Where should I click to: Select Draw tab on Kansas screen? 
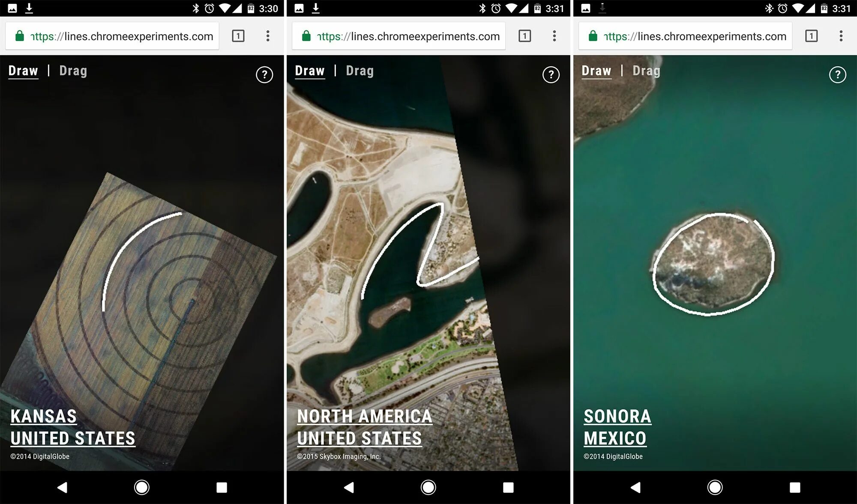click(x=23, y=71)
